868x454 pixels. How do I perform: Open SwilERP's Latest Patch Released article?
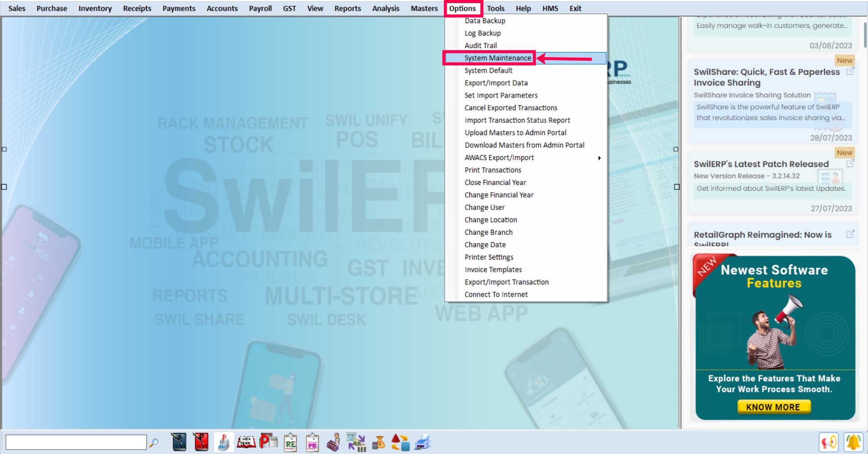coord(761,164)
